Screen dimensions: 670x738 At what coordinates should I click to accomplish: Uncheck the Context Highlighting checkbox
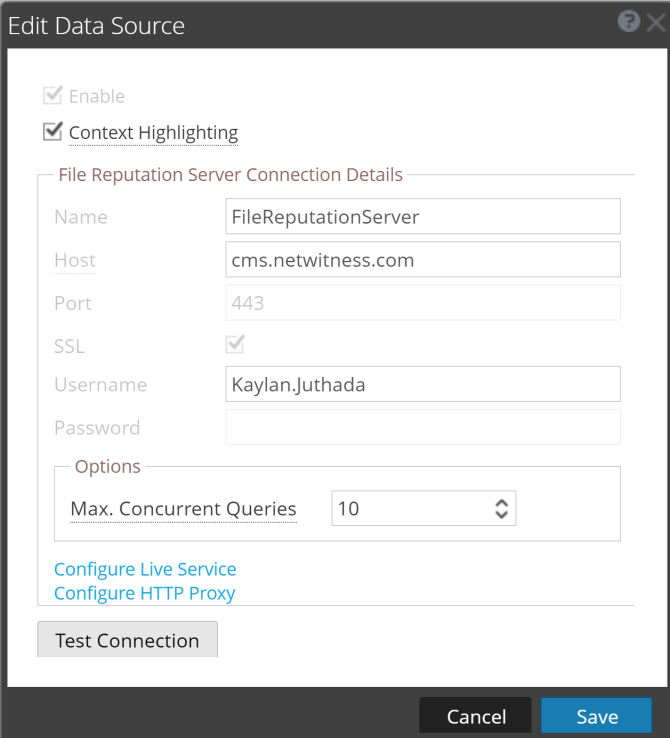(x=53, y=131)
